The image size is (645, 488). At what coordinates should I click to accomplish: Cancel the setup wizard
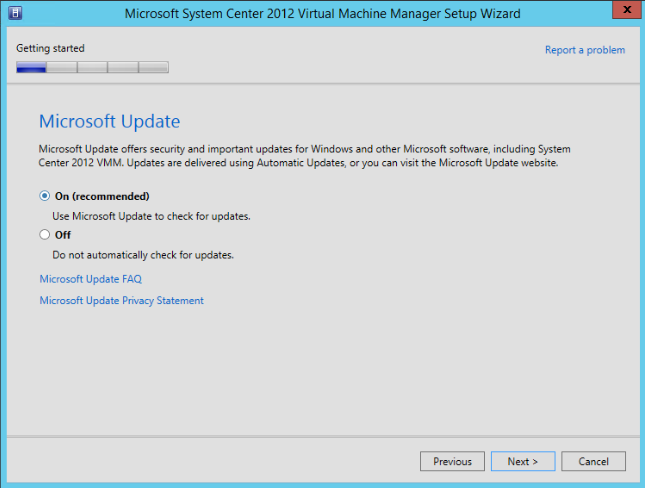[593, 461]
